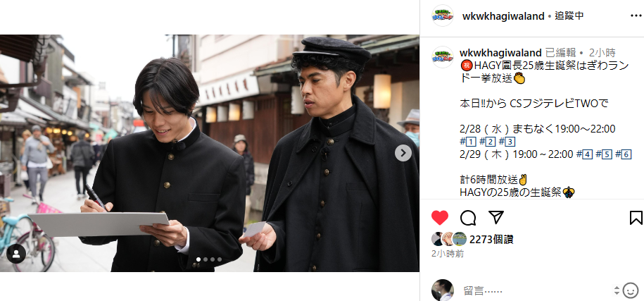The width and height of the screenshot is (644, 301).
Task: Click the comment box resize arrows
Action: 617,290
